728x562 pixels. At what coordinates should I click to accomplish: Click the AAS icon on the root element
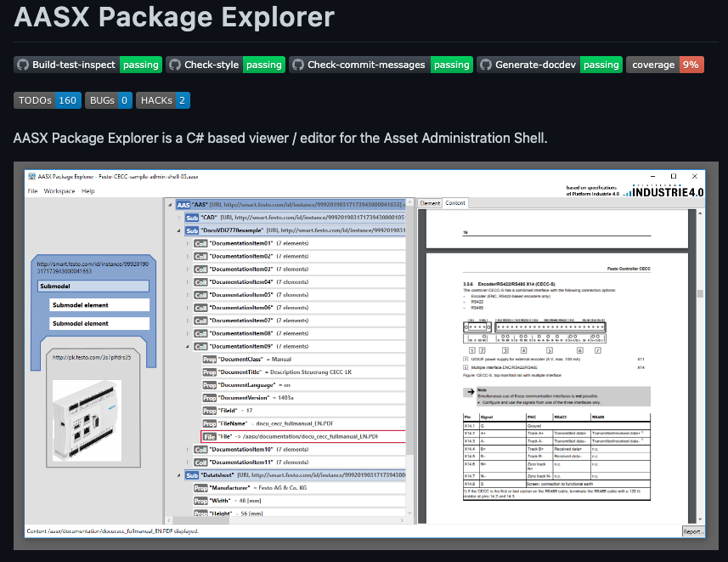click(183, 206)
